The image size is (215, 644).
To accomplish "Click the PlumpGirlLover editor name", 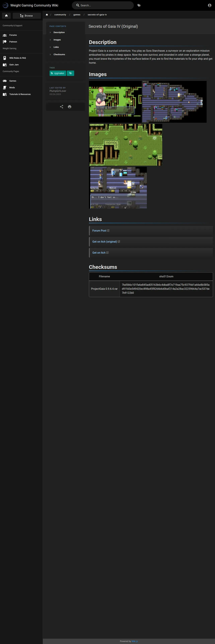I will 58,91.
